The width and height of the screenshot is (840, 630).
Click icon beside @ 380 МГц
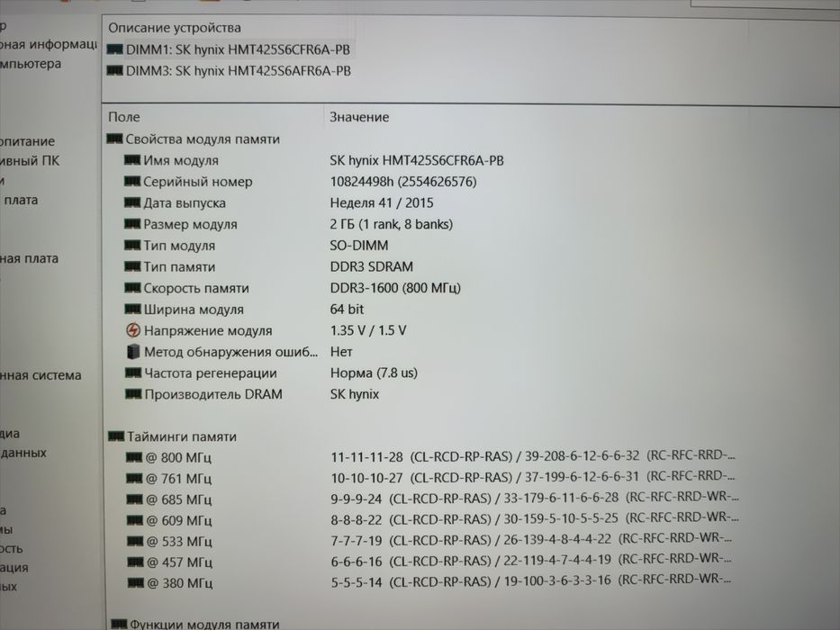click(x=136, y=582)
